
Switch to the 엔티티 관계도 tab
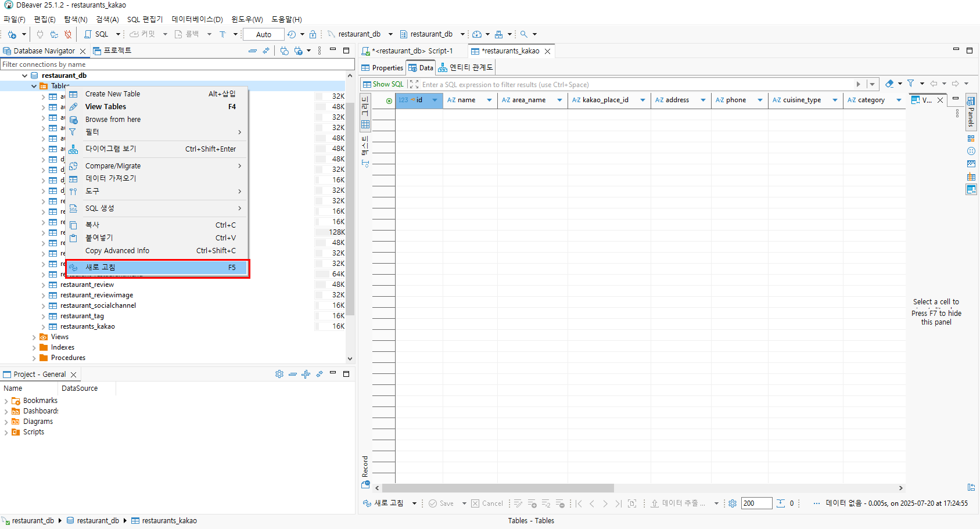tap(465, 68)
